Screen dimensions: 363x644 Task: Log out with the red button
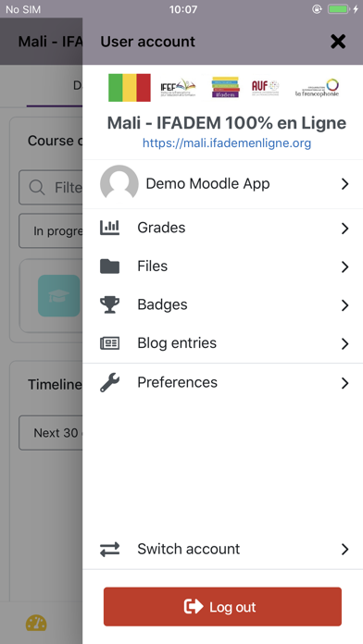[222, 607]
